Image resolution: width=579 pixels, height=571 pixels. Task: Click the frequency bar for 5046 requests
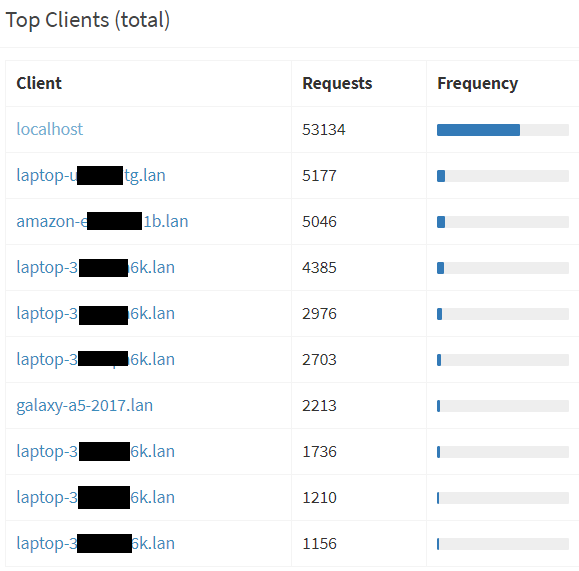pos(503,222)
